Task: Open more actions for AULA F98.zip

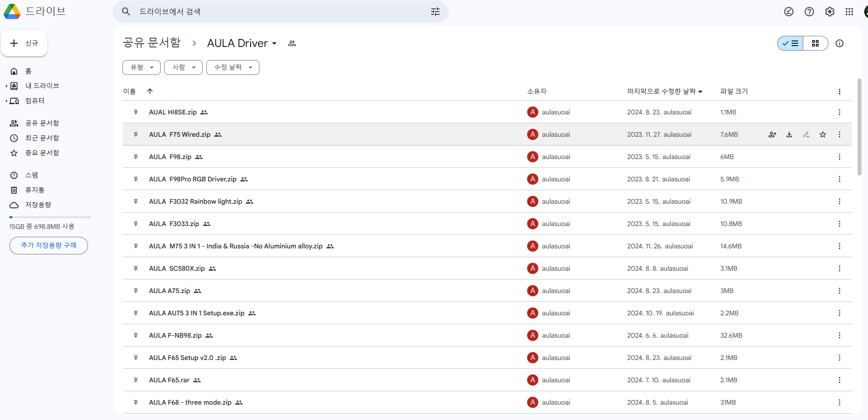Action: click(840, 157)
